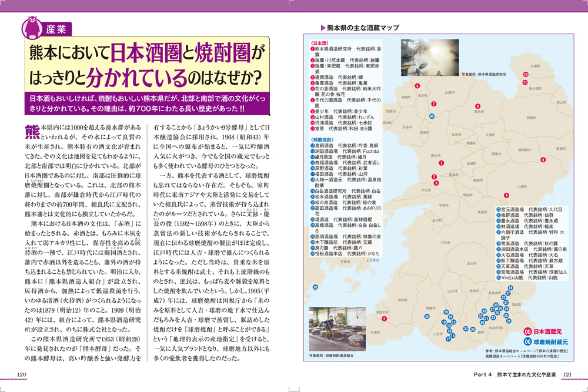Click red map marker 7 near 山鹿市
This screenshot has width=588, height=392.
(x=434, y=104)
